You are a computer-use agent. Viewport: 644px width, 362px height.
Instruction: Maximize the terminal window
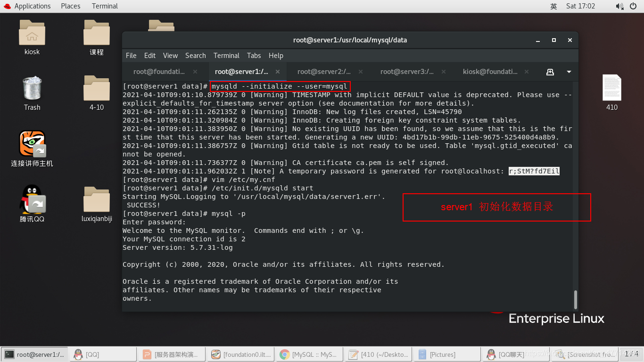pos(554,40)
